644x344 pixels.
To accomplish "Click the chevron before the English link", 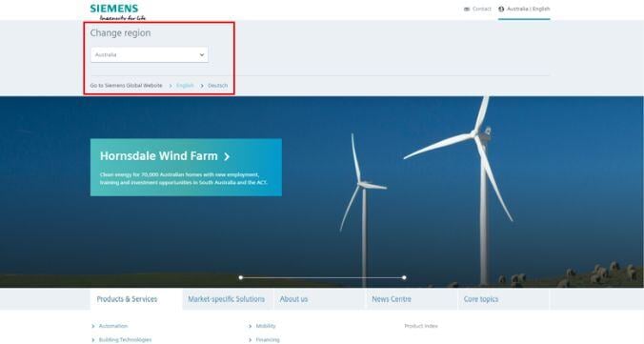I will 171,86.
